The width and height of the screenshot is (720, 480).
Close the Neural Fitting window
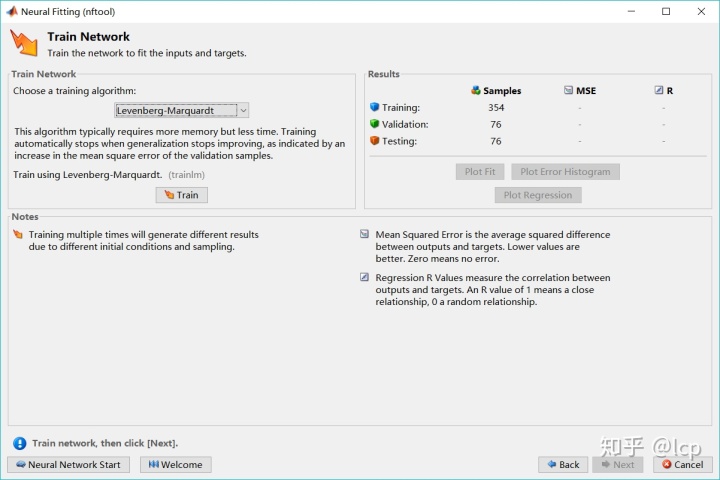(x=701, y=11)
